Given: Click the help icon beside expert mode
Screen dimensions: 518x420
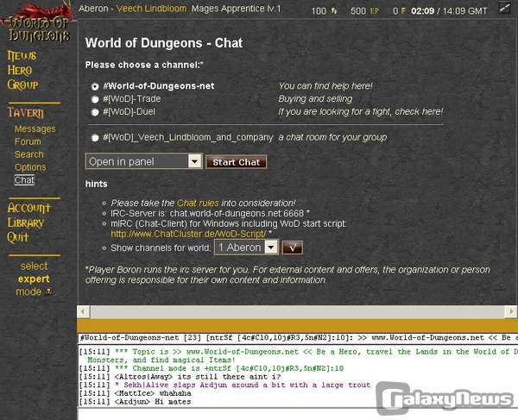Looking at the screenshot, I should [48, 291].
